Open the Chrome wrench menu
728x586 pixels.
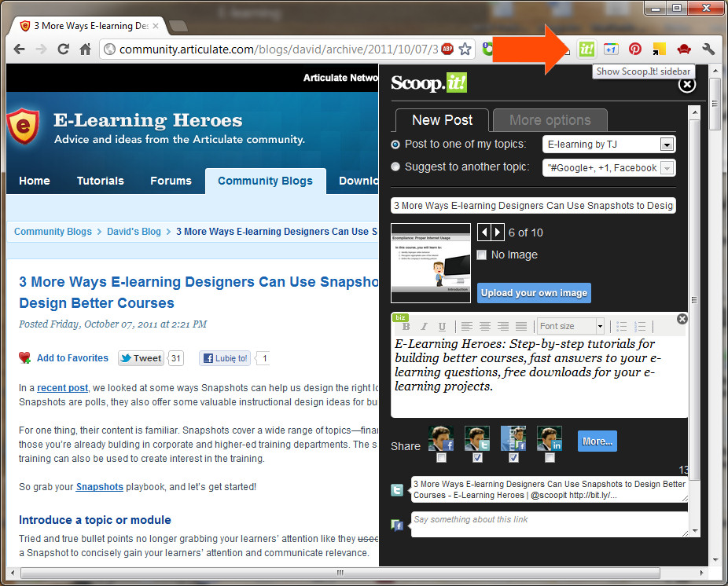point(708,49)
